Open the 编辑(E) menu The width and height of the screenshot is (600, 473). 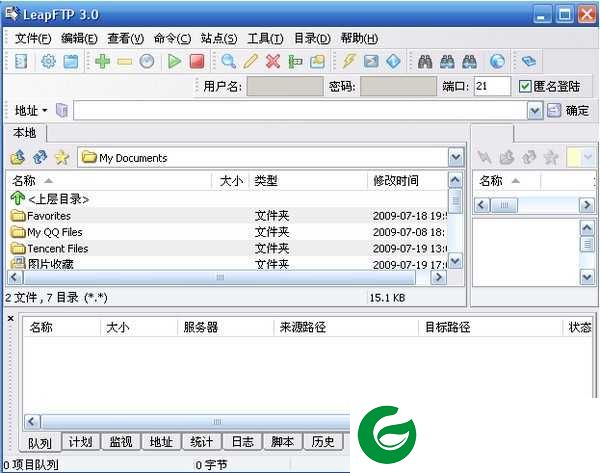coord(79,39)
